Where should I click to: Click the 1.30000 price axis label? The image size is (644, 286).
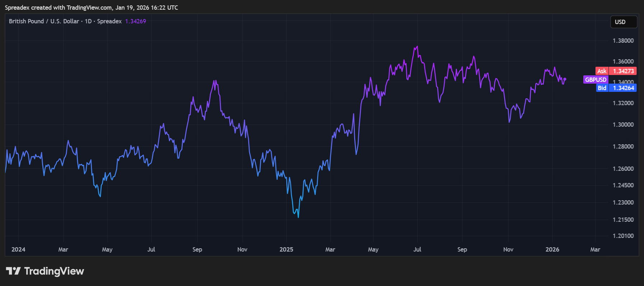pyautogui.click(x=623, y=125)
